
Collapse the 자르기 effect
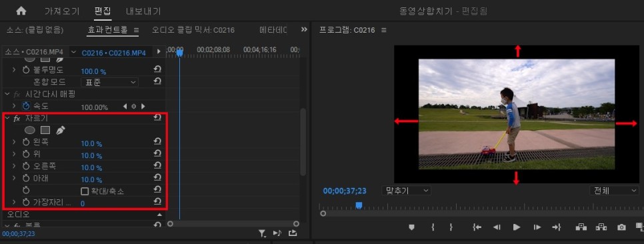7,118
